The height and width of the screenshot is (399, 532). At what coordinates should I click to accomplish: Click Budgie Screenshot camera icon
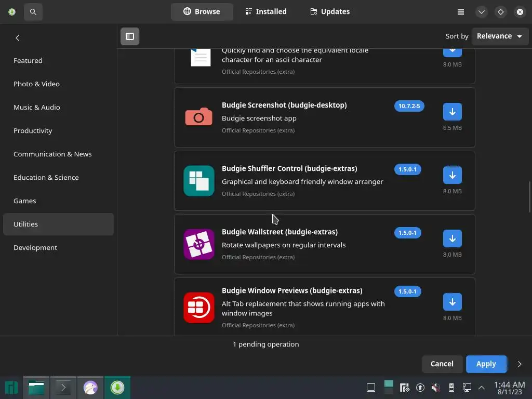click(199, 117)
